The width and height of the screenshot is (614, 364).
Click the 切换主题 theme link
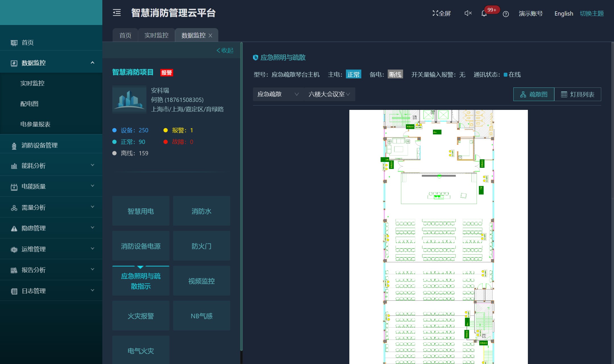tap(592, 13)
